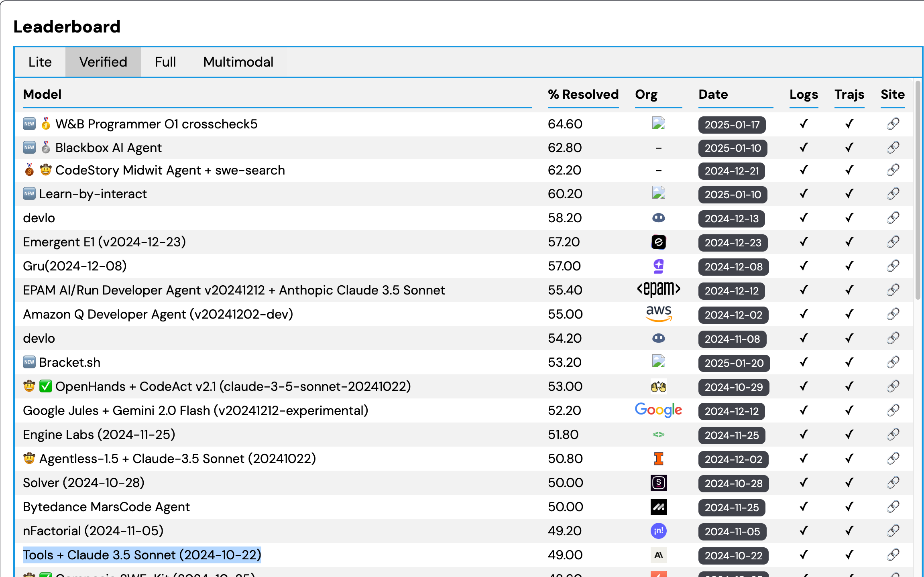Click the Google org logo

[658, 410]
